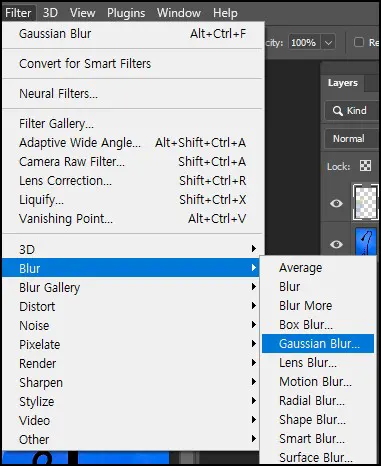Open the opacity dropdown arrow
The width and height of the screenshot is (381, 466).
(328, 43)
